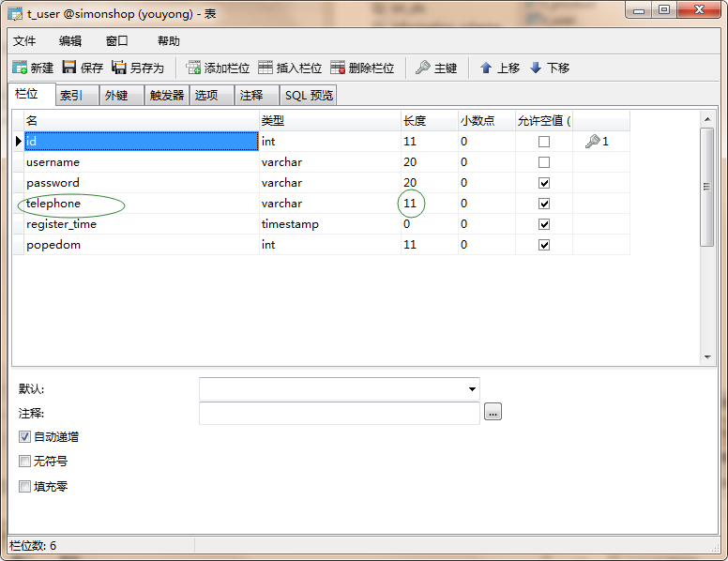728x561 pixels.
Task: Switch to the 触发器 tab
Action: (167, 95)
